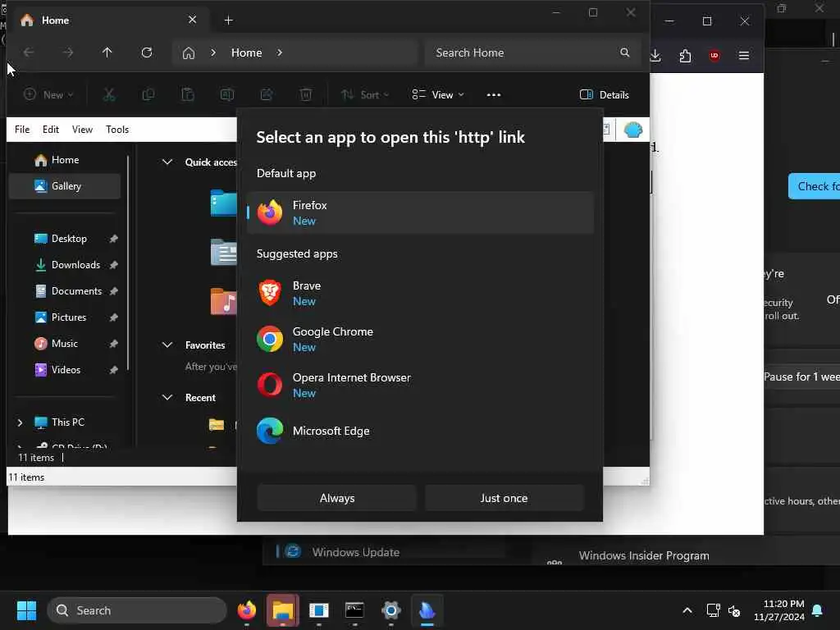
Task: Select Brave from suggested apps
Action: pyautogui.click(x=420, y=293)
